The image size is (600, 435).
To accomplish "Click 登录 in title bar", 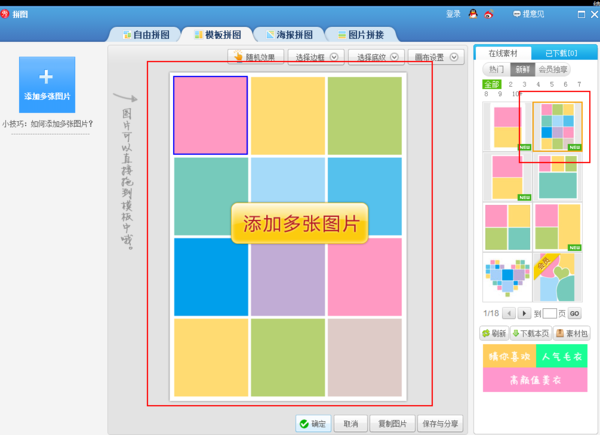I will click(453, 15).
